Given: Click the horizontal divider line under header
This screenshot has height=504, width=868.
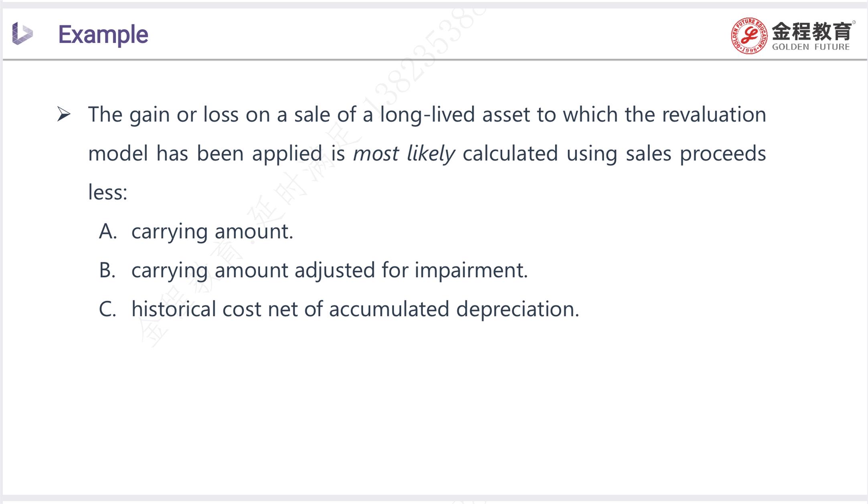Looking at the screenshot, I should point(435,60).
